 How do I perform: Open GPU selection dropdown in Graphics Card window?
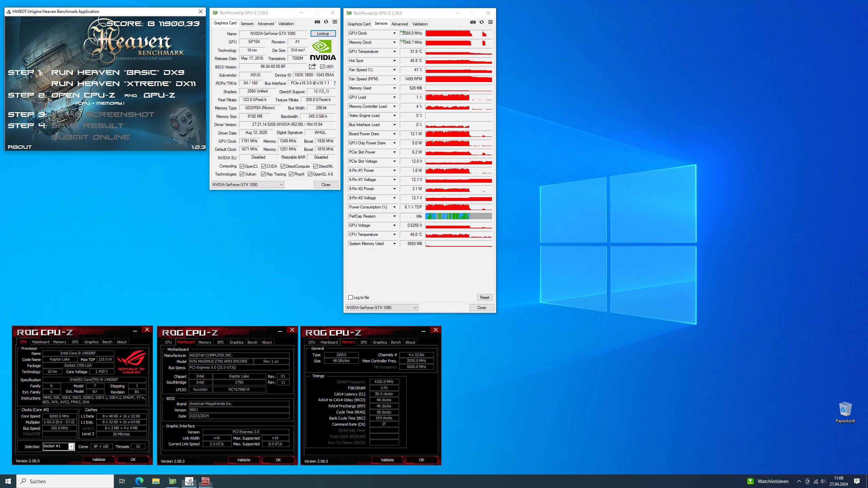coord(248,185)
